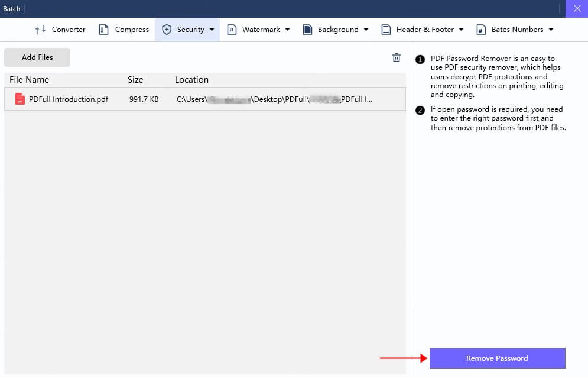
Task: Click the Security shield icon
Action: pos(167,30)
